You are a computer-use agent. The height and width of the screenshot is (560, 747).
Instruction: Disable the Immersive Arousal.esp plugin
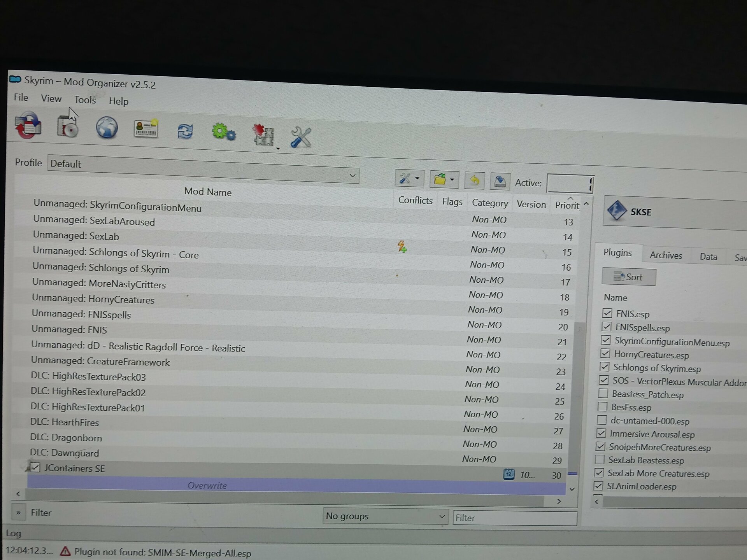point(601,433)
